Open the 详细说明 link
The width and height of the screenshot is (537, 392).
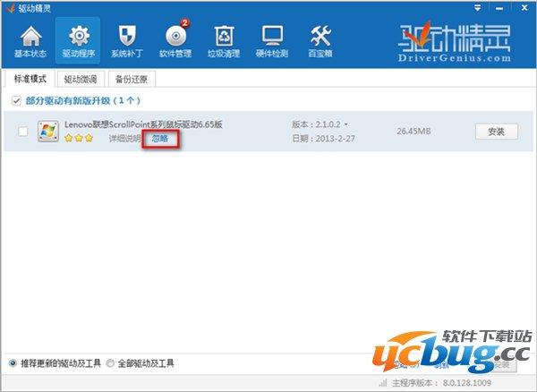(x=124, y=139)
